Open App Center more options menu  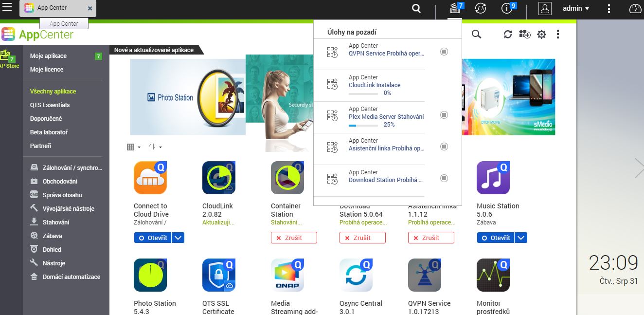click(x=558, y=34)
